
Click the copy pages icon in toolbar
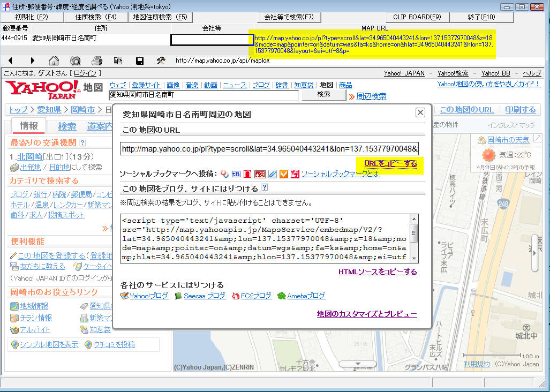coord(118,61)
